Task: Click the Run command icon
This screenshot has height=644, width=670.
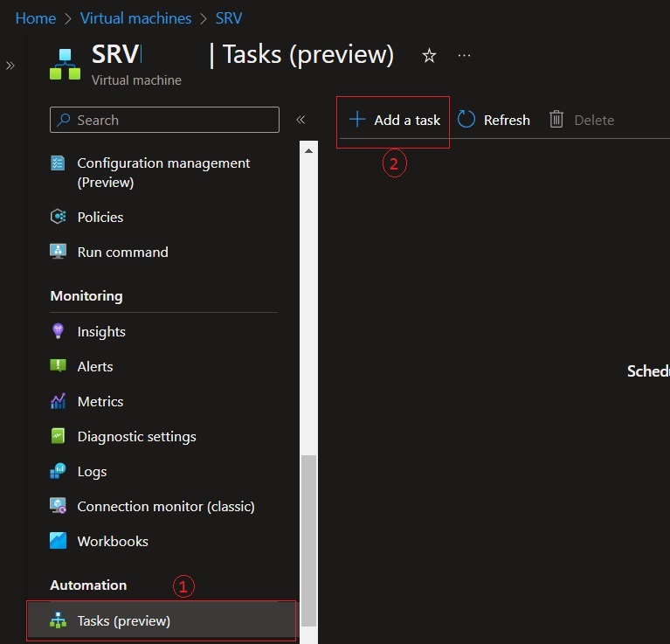Action: coord(59,252)
